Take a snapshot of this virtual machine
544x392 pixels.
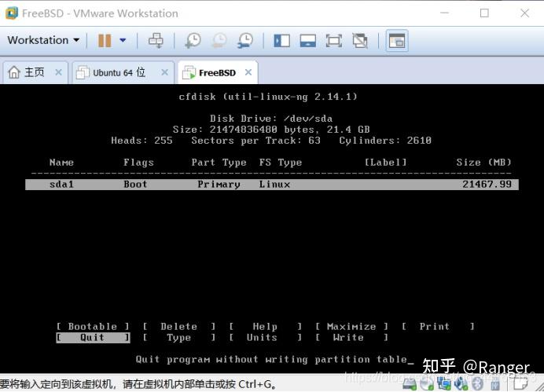point(193,41)
